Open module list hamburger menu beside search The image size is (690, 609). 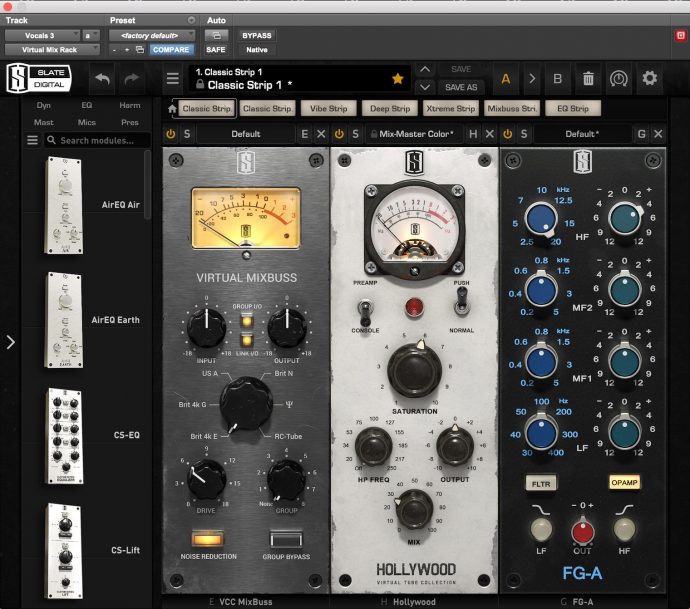coord(32,140)
